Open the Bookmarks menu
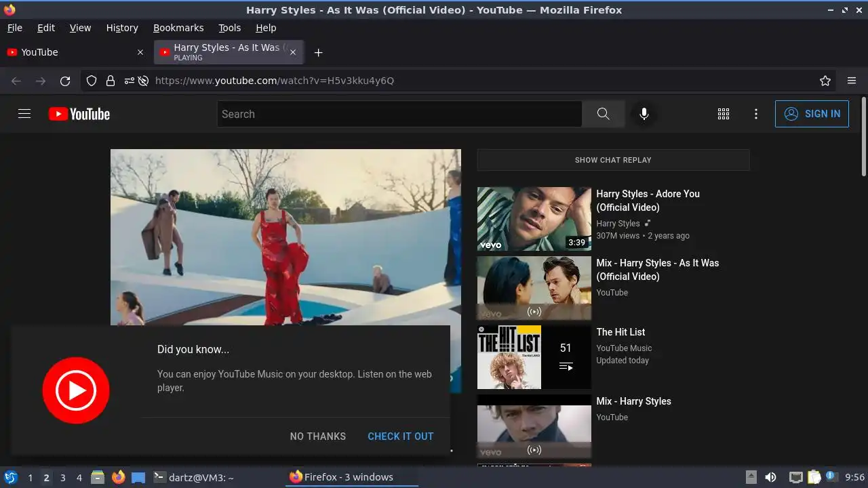868x488 pixels. pos(178,28)
